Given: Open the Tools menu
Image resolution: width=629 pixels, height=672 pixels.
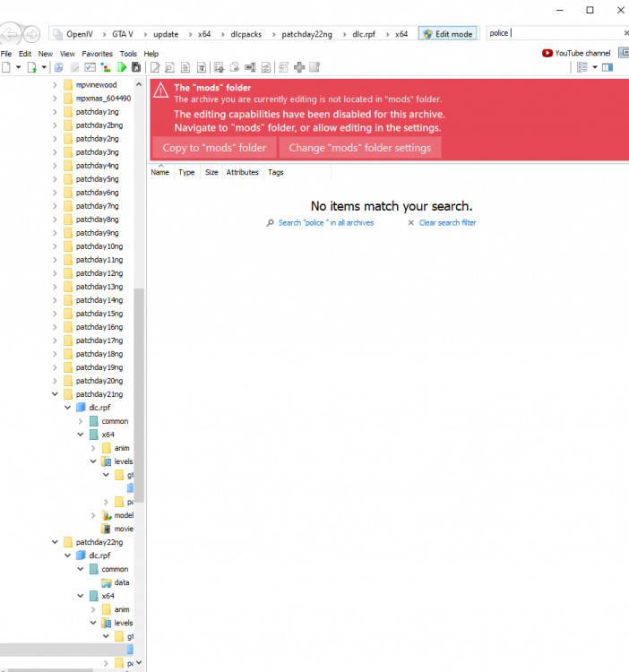Looking at the screenshot, I should tap(128, 54).
